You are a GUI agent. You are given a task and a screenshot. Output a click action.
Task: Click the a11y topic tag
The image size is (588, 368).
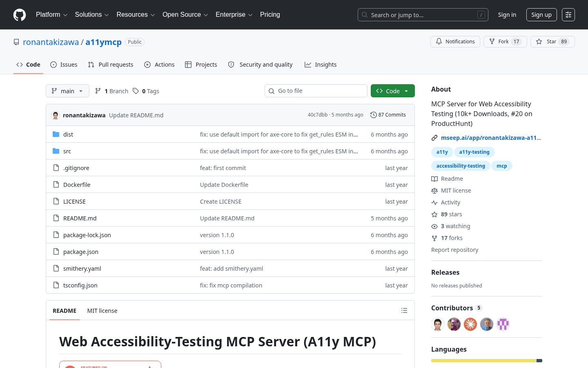point(442,152)
